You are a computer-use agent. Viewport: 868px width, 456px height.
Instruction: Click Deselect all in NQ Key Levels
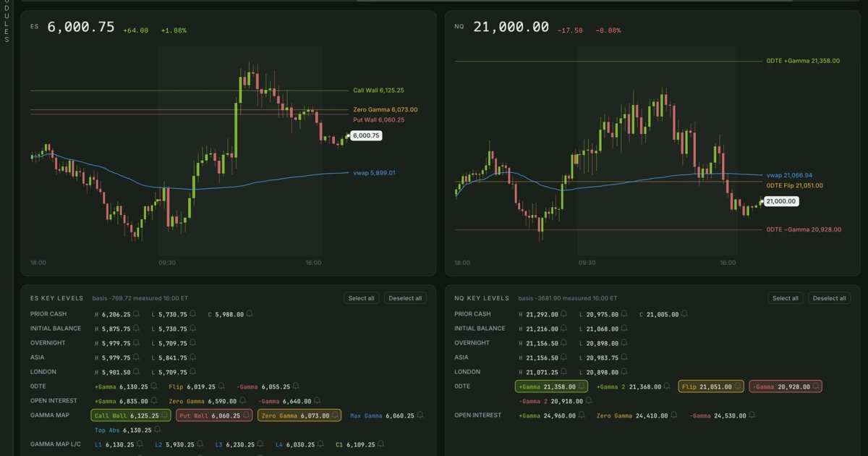click(829, 298)
